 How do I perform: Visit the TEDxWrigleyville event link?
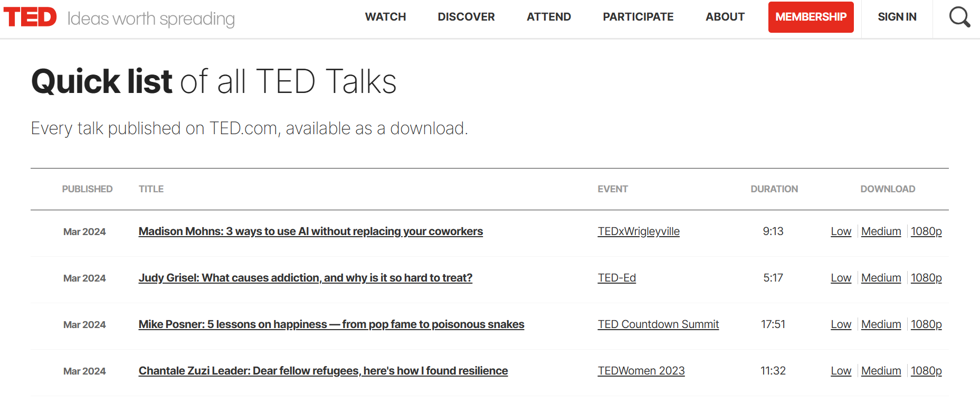pyautogui.click(x=638, y=231)
